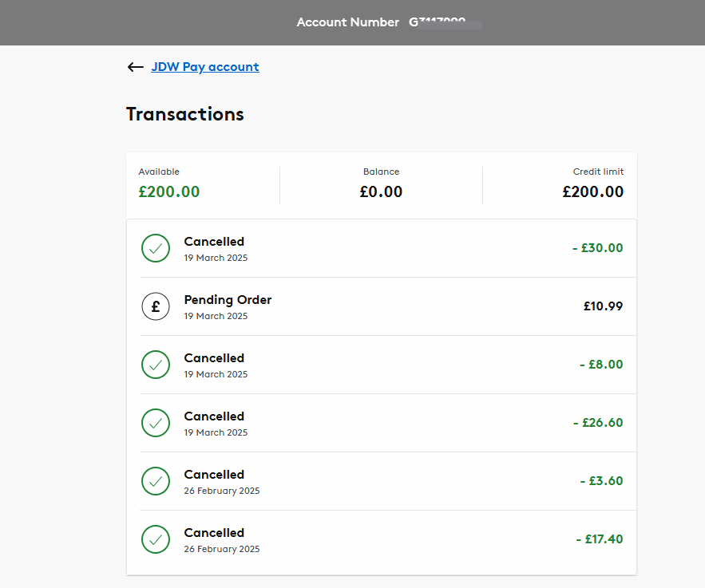Click the Balance value of £0.00
The width and height of the screenshot is (705, 588).
[x=381, y=191]
